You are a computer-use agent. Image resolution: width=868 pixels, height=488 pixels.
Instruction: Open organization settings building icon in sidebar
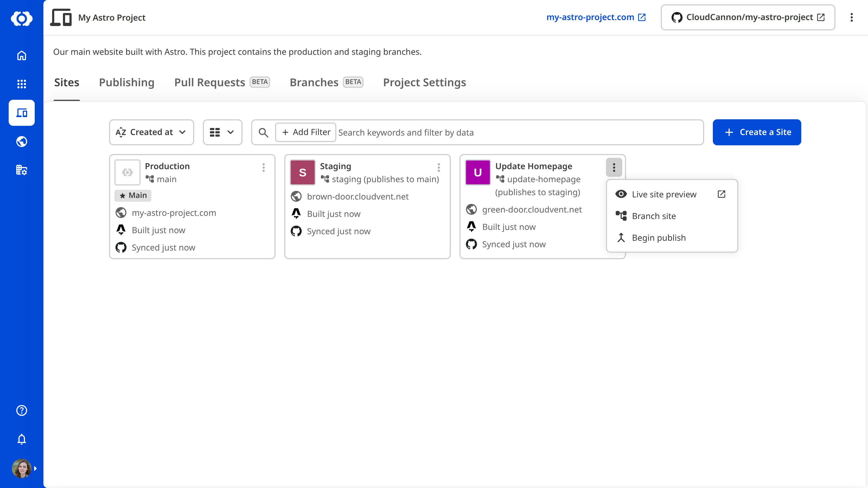(22, 170)
